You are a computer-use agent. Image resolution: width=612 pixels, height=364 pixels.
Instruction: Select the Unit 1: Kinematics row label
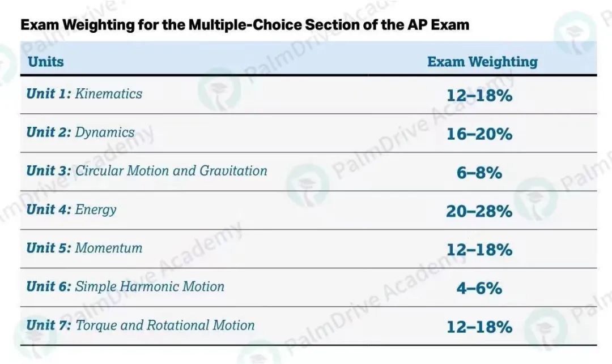[84, 94]
